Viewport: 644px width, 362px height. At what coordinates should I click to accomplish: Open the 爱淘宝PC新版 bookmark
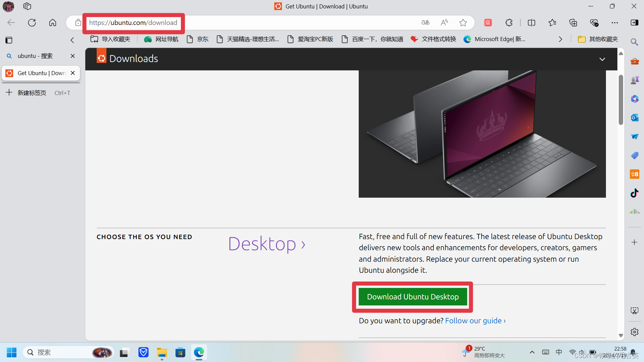pyautogui.click(x=310, y=39)
